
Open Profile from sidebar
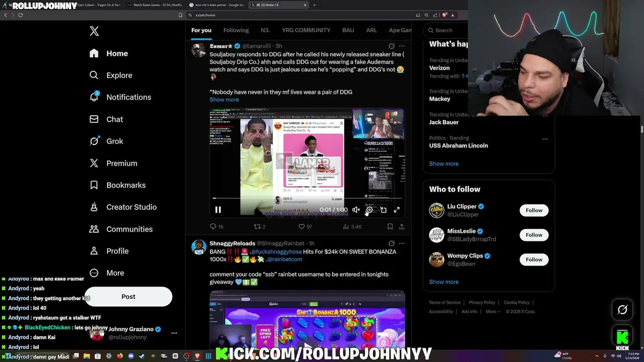coord(109,251)
